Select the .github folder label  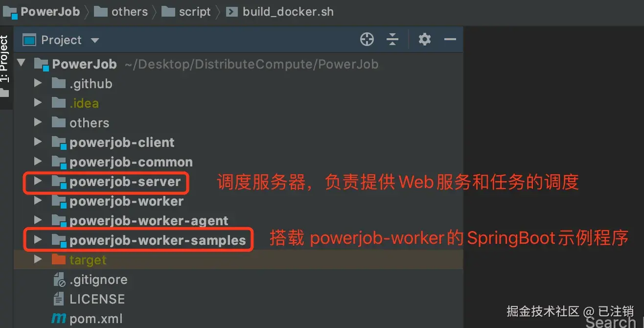pyautogui.click(x=91, y=84)
